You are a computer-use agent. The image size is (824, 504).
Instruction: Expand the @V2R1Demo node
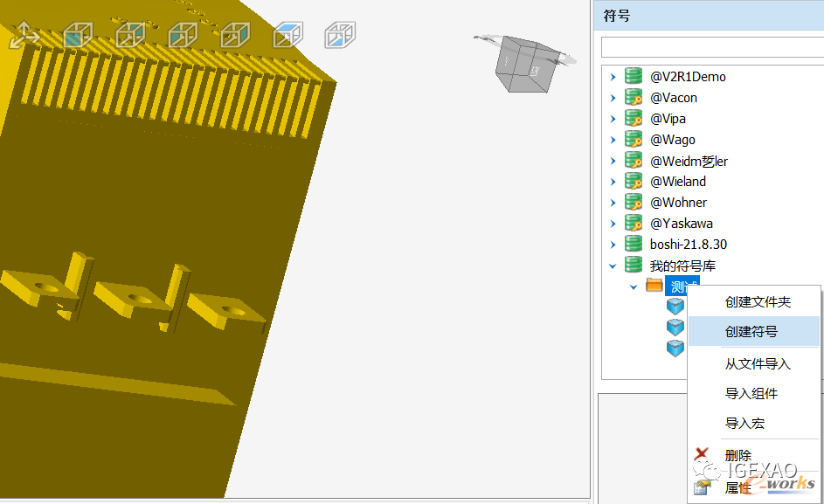pyautogui.click(x=613, y=77)
